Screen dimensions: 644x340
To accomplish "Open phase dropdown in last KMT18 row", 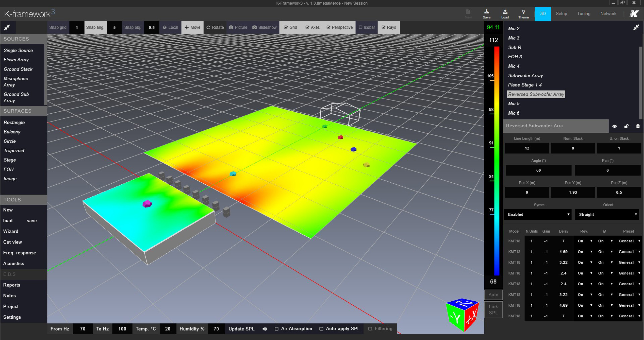I will tap(605, 316).
